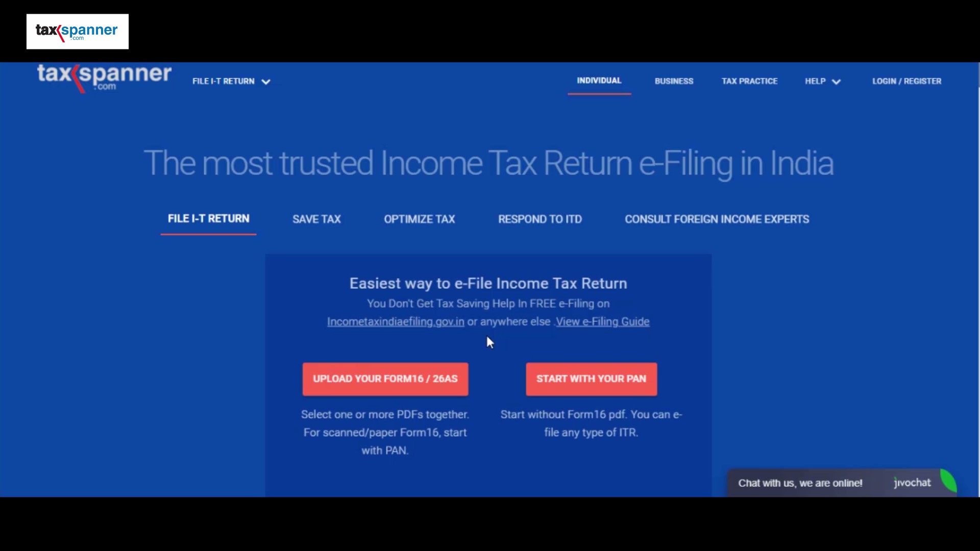The height and width of the screenshot is (551, 980).
Task: Click the BUSINESS navigation icon
Action: [x=673, y=80]
